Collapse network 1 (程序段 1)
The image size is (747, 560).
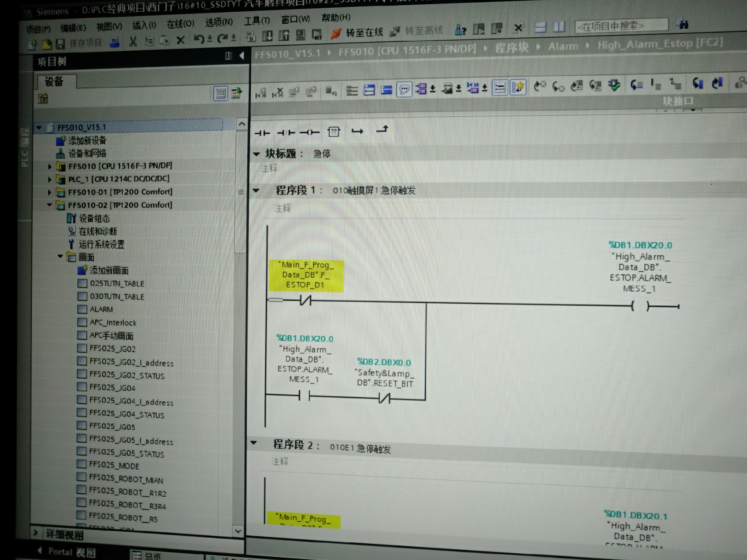tap(256, 191)
